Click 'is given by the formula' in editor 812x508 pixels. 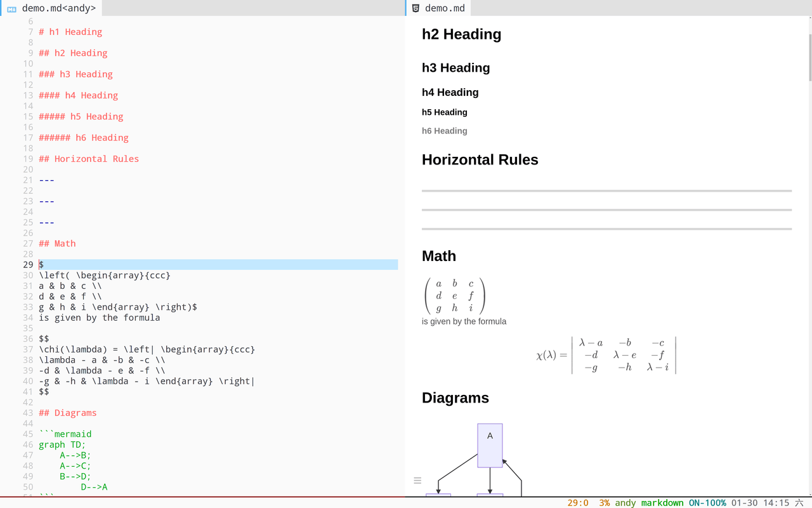click(x=100, y=317)
